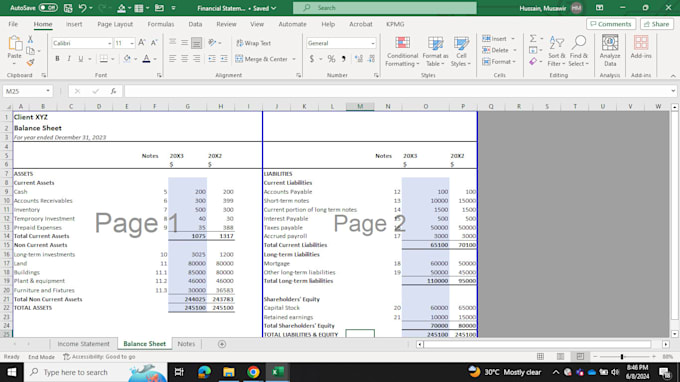Apply the red font color A

(x=146, y=59)
